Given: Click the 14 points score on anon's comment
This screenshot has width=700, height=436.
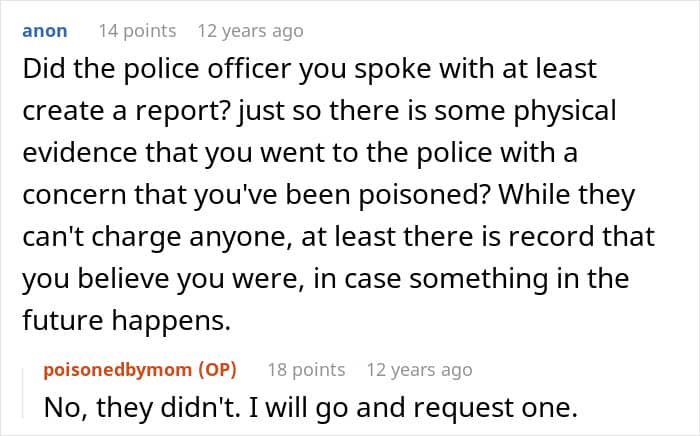Looking at the screenshot, I should point(137,31).
